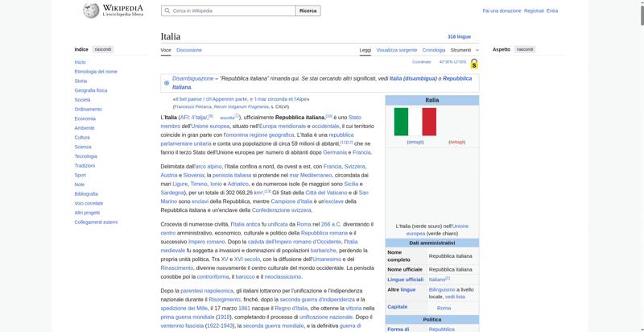This screenshot has width=644, height=332.
Task: Open the Germania link
Action: tap(335, 152)
